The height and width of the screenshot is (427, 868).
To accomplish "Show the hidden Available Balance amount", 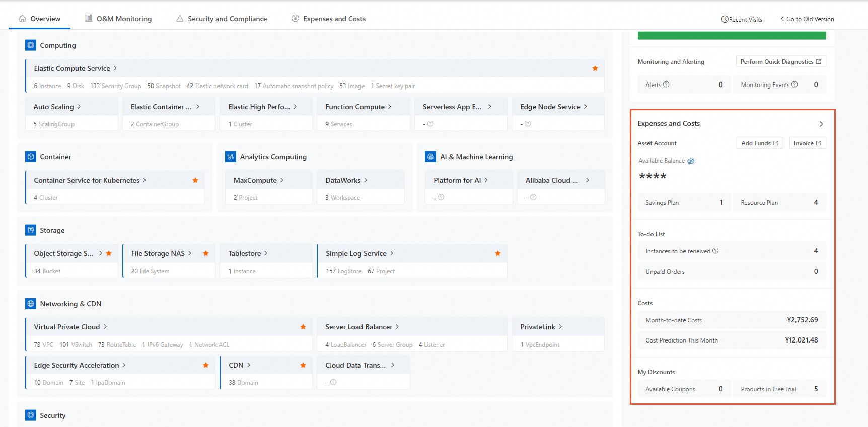I will pos(691,161).
